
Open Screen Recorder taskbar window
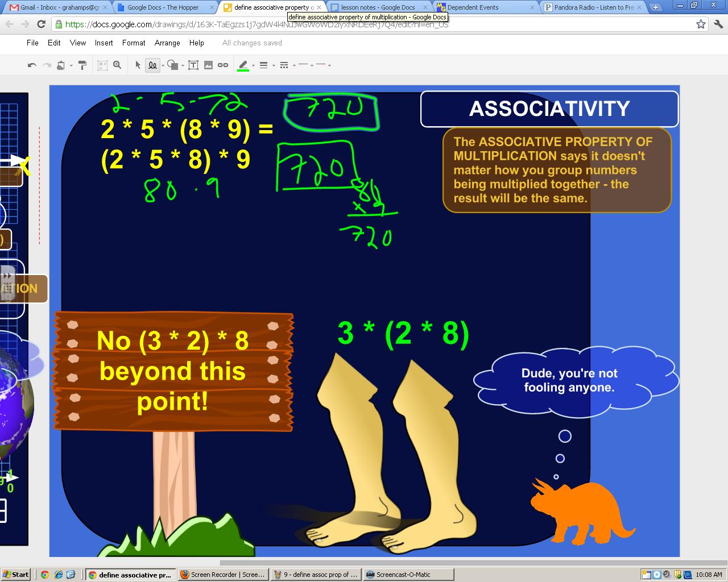222,575
